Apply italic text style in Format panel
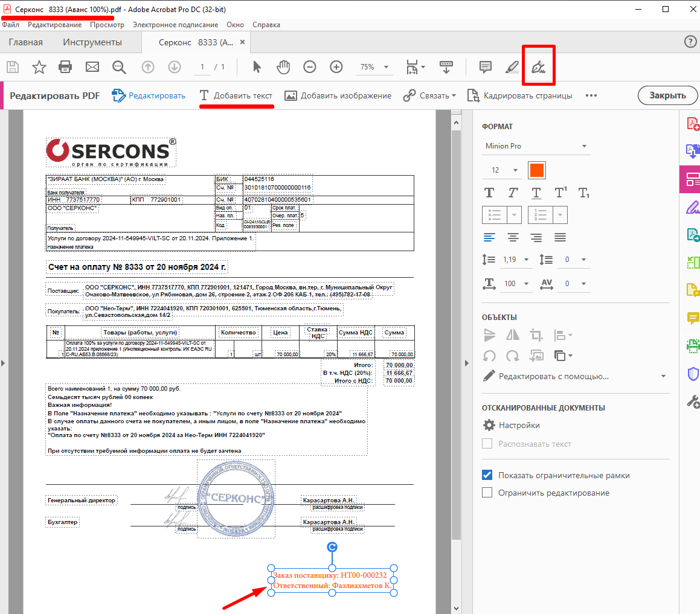Screen dimensions: 700x614 coord(513,193)
